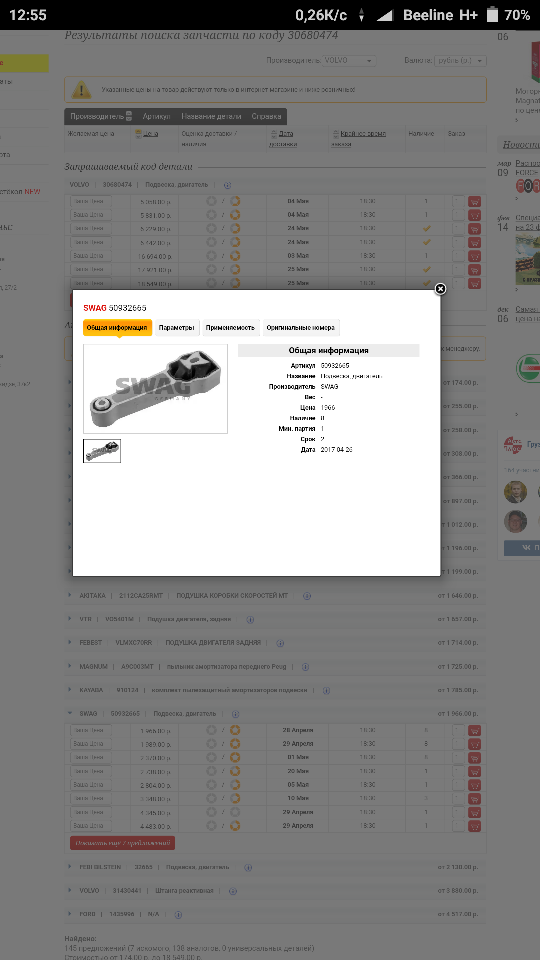Open info icon for FORD 1435996

click(178, 915)
